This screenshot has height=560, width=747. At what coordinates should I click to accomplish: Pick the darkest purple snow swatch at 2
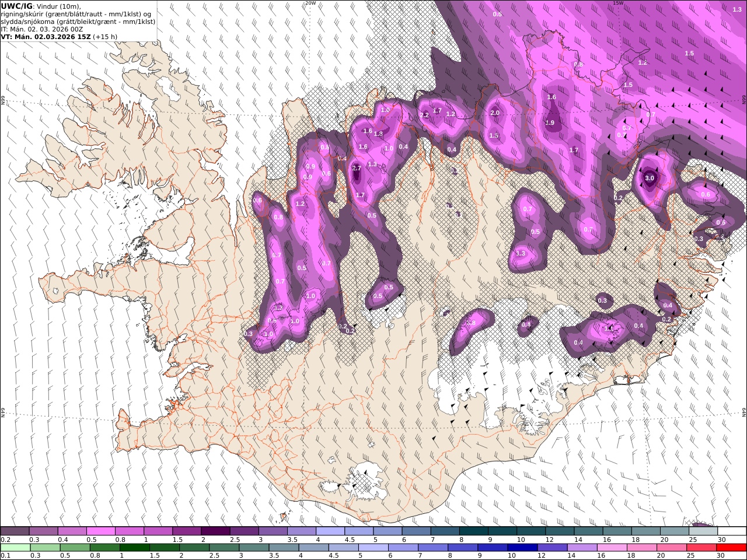tap(216, 531)
